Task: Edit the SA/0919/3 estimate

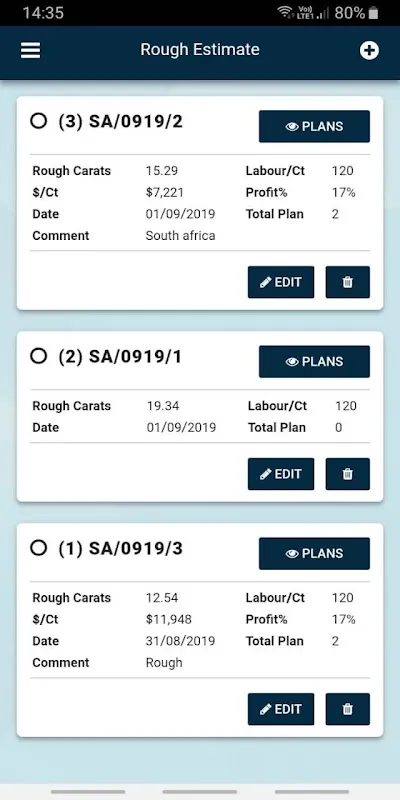Action: [281, 709]
